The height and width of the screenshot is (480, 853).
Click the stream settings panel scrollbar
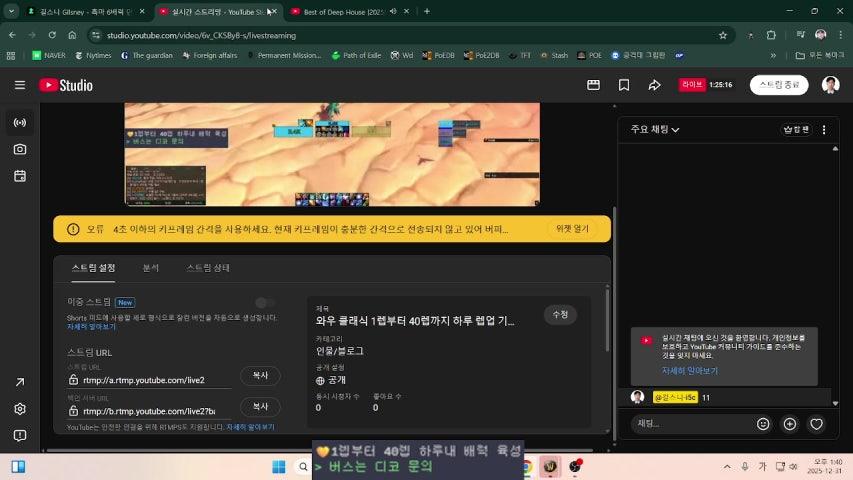(x=607, y=320)
